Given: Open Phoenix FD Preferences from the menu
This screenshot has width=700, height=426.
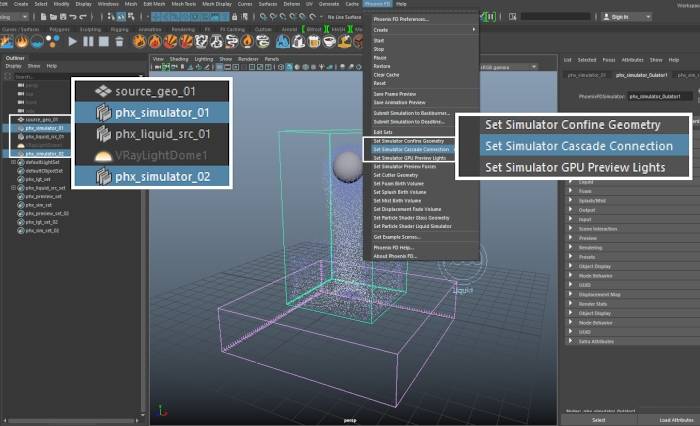Looking at the screenshot, I should (x=401, y=19).
